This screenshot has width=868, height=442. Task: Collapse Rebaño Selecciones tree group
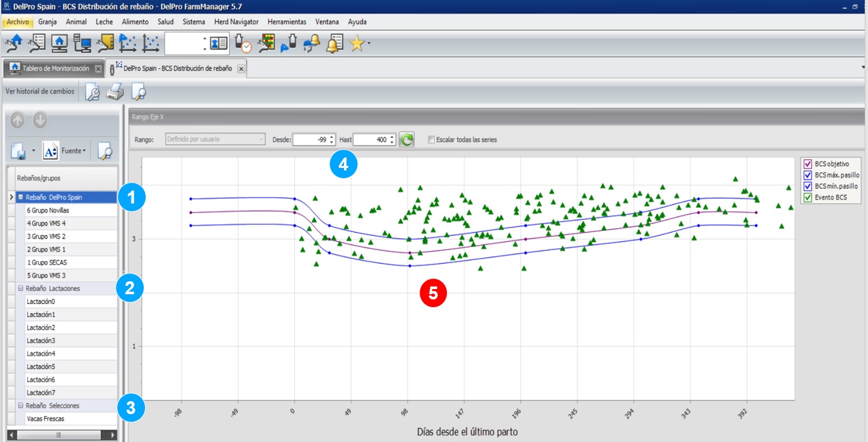[20, 406]
